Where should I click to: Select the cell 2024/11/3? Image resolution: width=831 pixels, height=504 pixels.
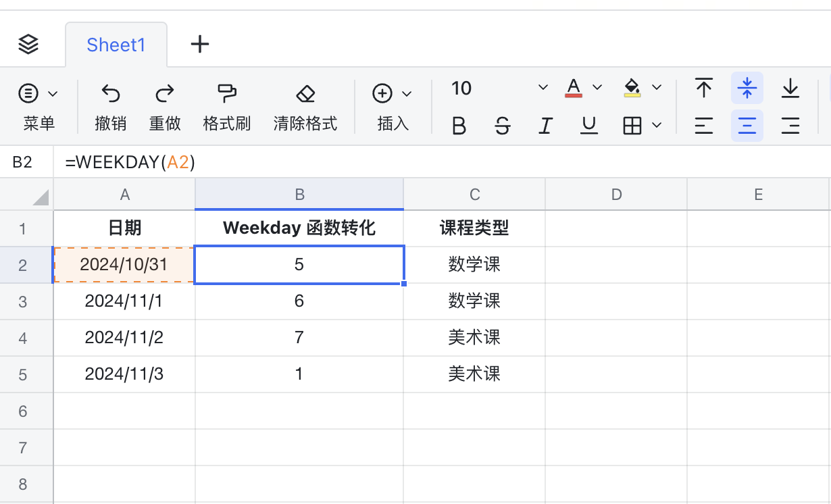pyautogui.click(x=124, y=374)
